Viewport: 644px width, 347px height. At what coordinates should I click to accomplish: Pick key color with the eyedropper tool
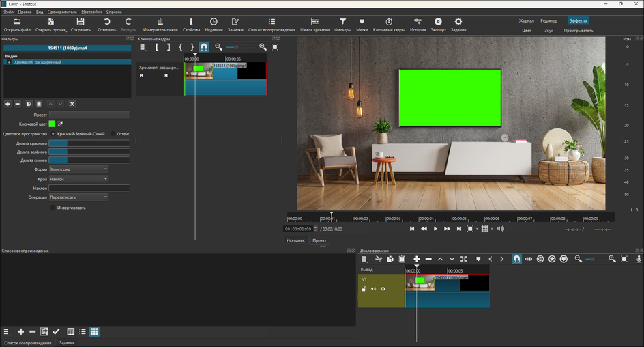[60, 124]
